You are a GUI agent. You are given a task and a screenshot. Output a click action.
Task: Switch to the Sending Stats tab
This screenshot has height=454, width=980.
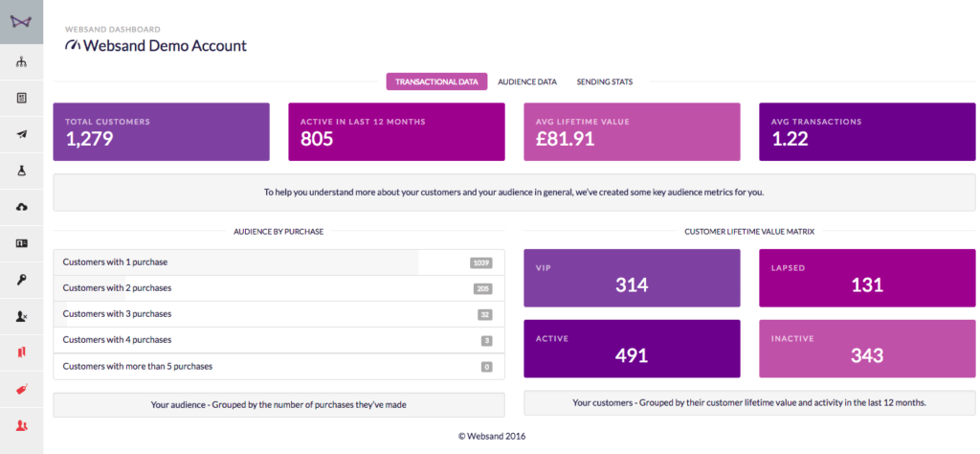[x=605, y=82]
